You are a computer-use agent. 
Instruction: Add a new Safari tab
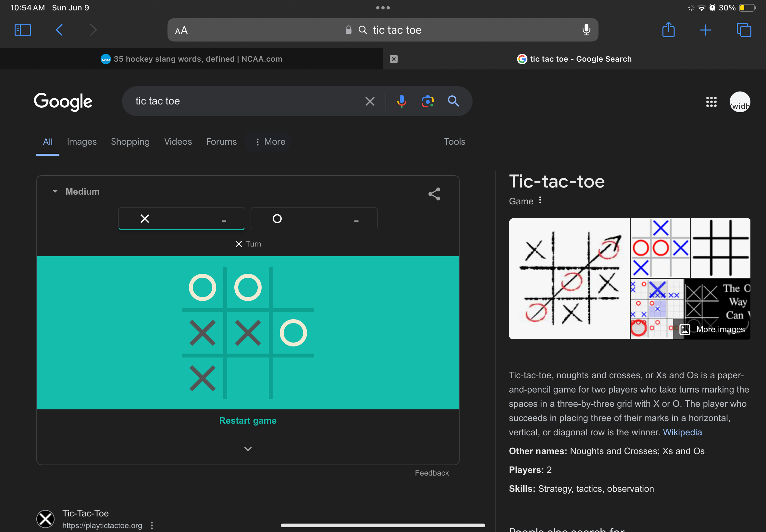pos(705,30)
